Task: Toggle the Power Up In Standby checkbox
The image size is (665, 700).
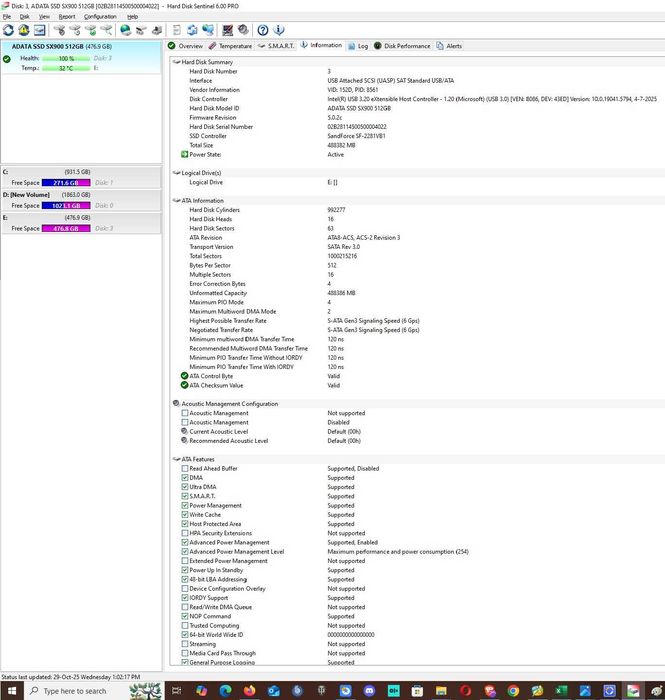Action: 185,570
